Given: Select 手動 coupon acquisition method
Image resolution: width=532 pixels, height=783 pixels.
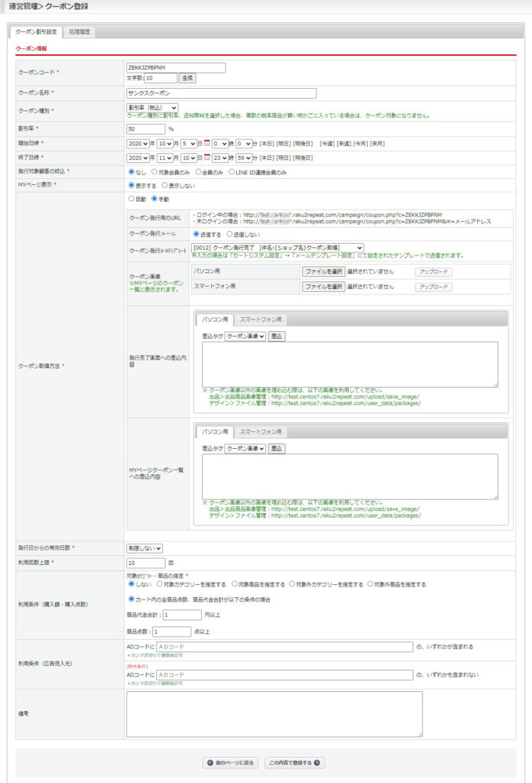Looking at the screenshot, I should click(x=154, y=199).
